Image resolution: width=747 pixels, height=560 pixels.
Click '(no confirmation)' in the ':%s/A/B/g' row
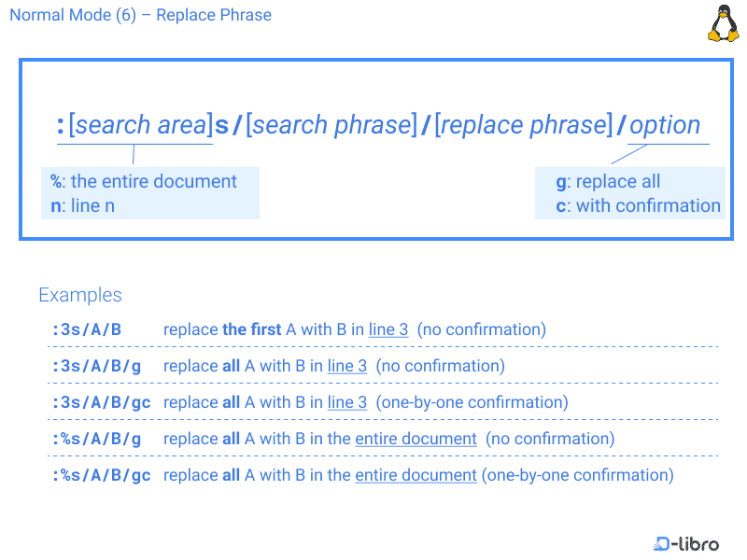pyautogui.click(x=550, y=439)
